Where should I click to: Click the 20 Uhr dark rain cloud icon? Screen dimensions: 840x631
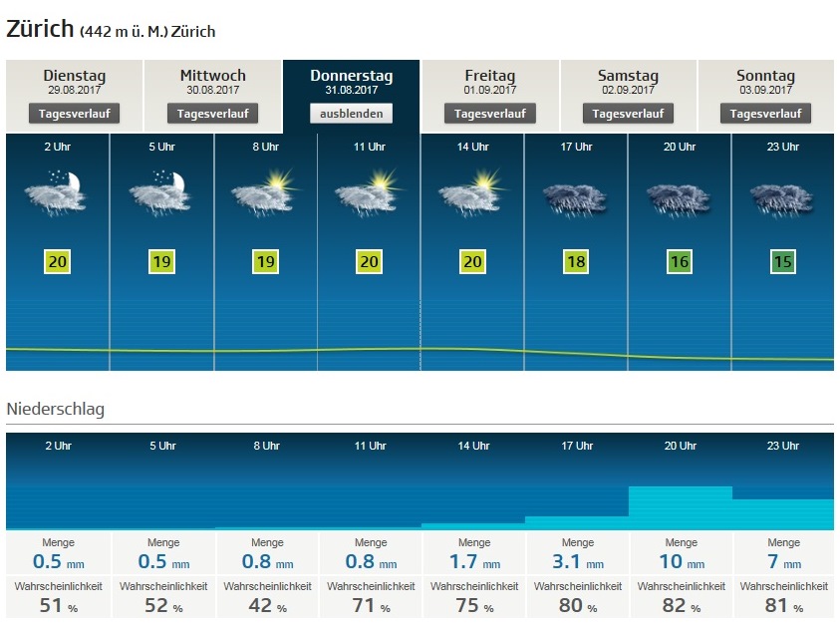[679, 200]
